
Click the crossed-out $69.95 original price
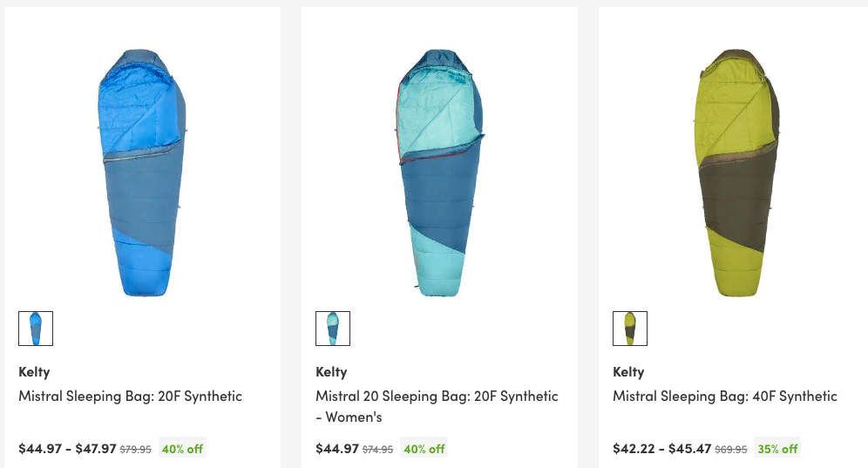(730, 450)
